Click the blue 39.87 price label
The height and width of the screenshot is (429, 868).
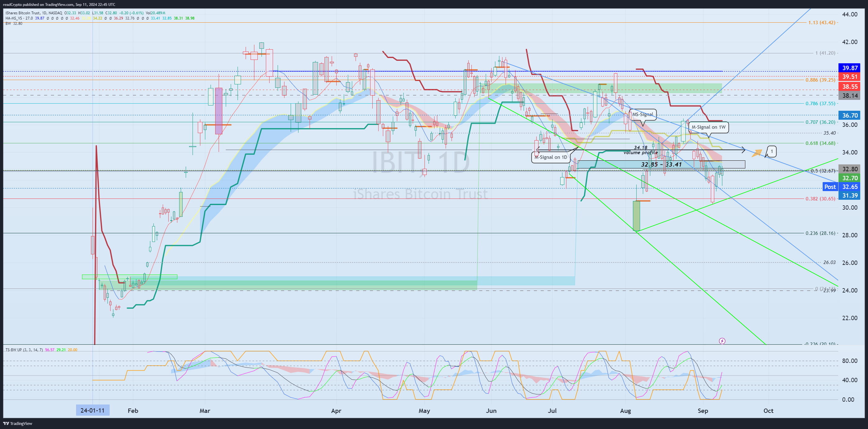click(850, 68)
